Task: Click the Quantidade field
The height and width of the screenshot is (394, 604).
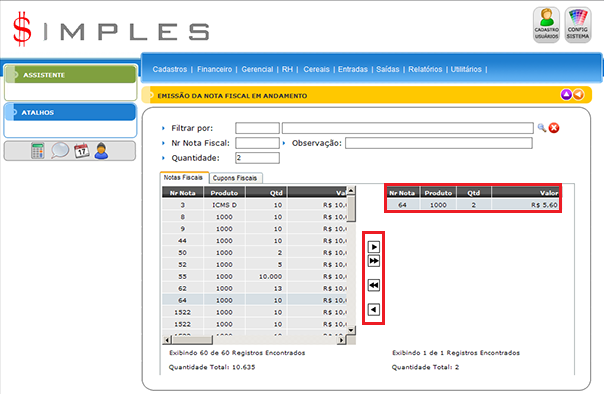Action: tap(257, 158)
